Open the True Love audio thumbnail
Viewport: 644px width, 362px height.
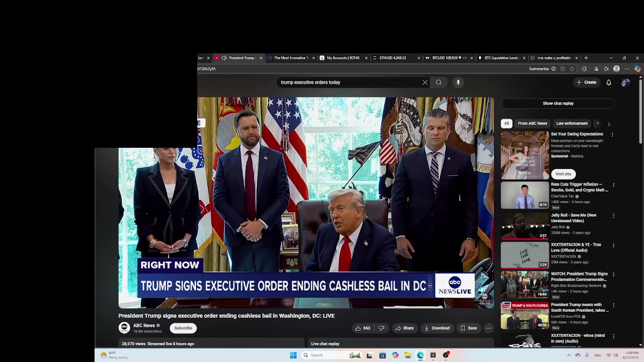click(x=525, y=255)
